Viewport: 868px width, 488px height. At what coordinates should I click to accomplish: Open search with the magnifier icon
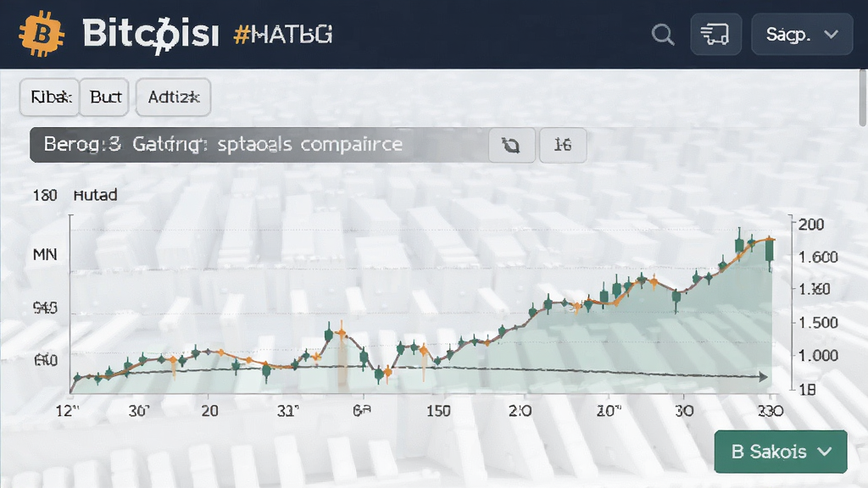click(663, 34)
